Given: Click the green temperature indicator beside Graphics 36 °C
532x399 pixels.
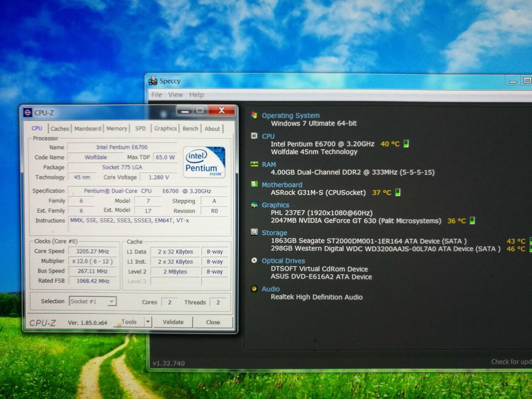Looking at the screenshot, I should pyautogui.click(x=472, y=221).
